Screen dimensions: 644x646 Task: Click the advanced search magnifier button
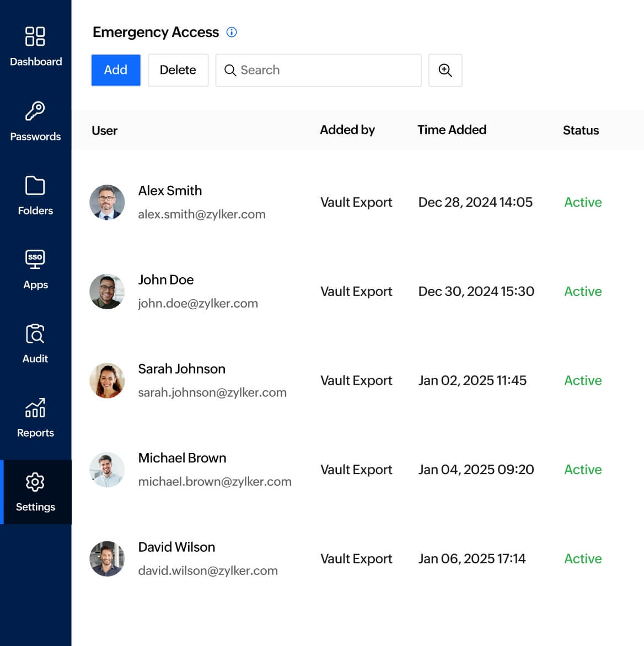445,70
